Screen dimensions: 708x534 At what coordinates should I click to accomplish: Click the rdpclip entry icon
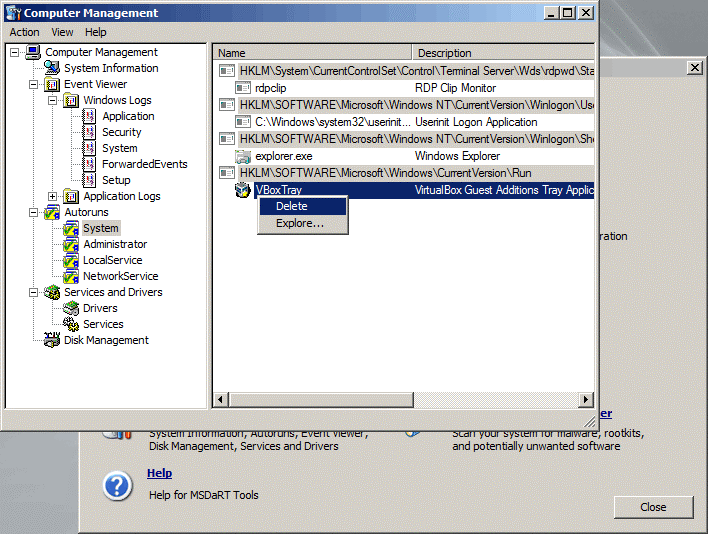pyautogui.click(x=243, y=88)
